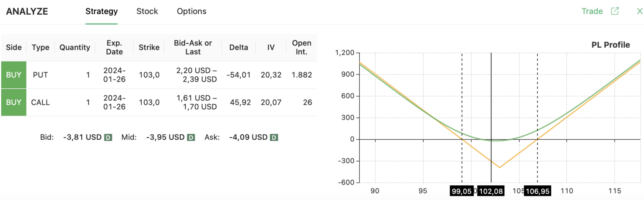The image size is (644, 200).
Task: Click the Open Int. column header
Action: click(x=301, y=47)
